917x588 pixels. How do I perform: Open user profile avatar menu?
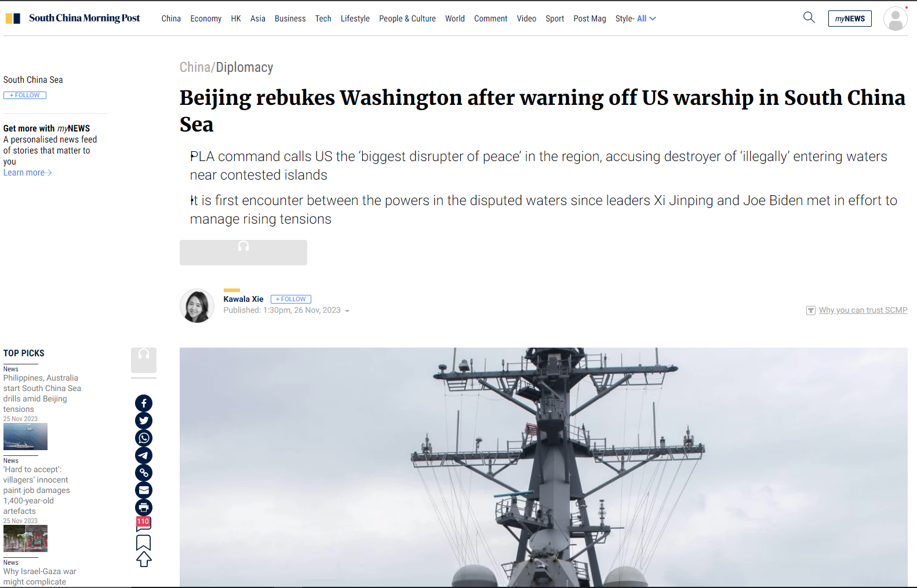point(895,19)
